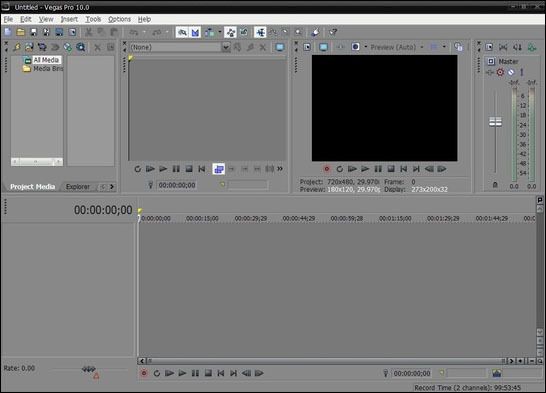Click Record button under video preview

[327, 169]
